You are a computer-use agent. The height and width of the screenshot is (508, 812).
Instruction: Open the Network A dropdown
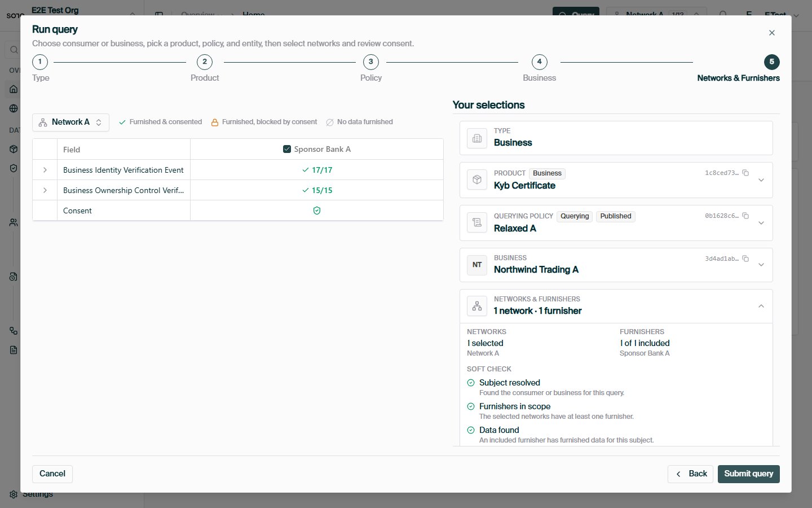[70, 122]
